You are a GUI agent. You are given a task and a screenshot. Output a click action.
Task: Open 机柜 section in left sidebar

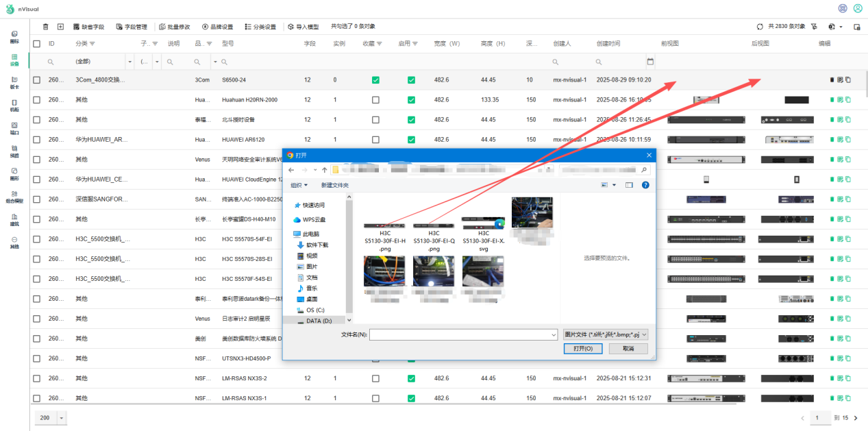pos(14,106)
